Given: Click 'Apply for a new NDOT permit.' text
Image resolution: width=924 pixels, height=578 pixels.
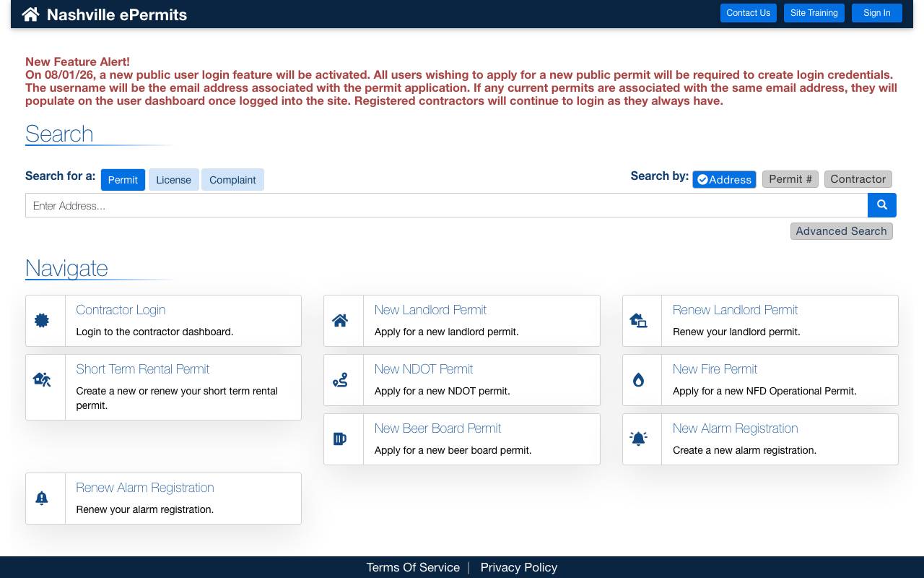Looking at the screenshot, I should click(442, 391).
